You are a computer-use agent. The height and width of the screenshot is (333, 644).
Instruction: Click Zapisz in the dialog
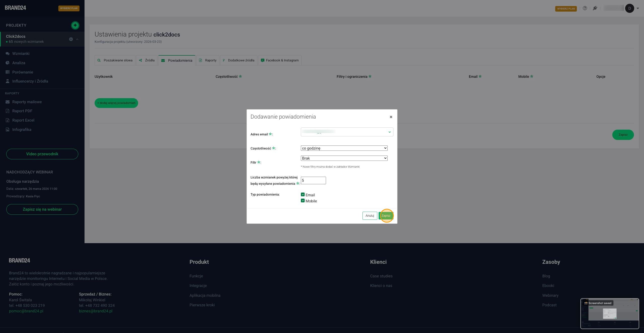[386, 216]
